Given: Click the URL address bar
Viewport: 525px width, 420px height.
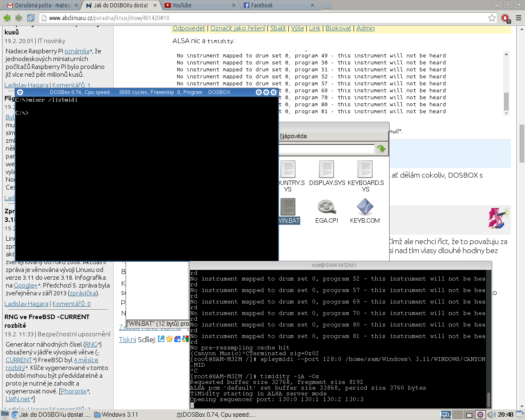Looking at the screenshot, I should pyautogui.click(x=267, y=18).
